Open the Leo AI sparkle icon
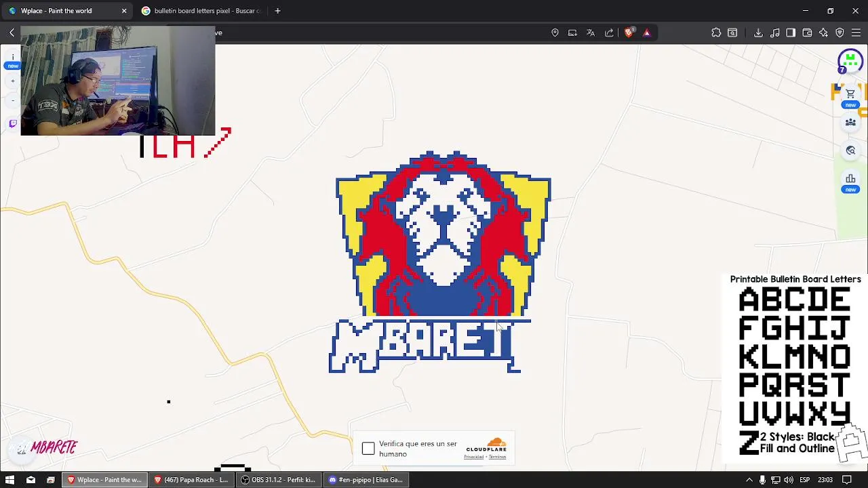The image size is (868, 488). pyautogui.click(x=823, y=33)
